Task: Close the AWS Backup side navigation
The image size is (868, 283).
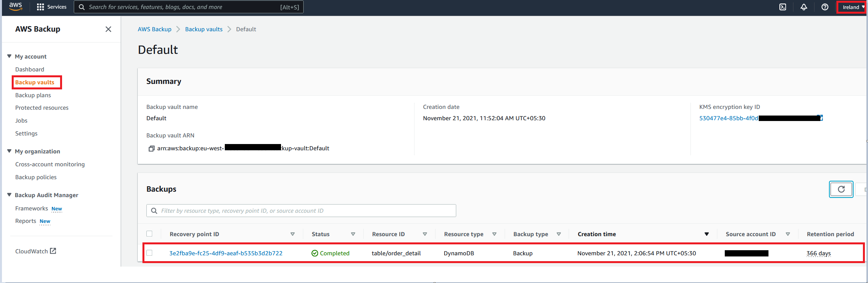Action: (x=108, y=29)
